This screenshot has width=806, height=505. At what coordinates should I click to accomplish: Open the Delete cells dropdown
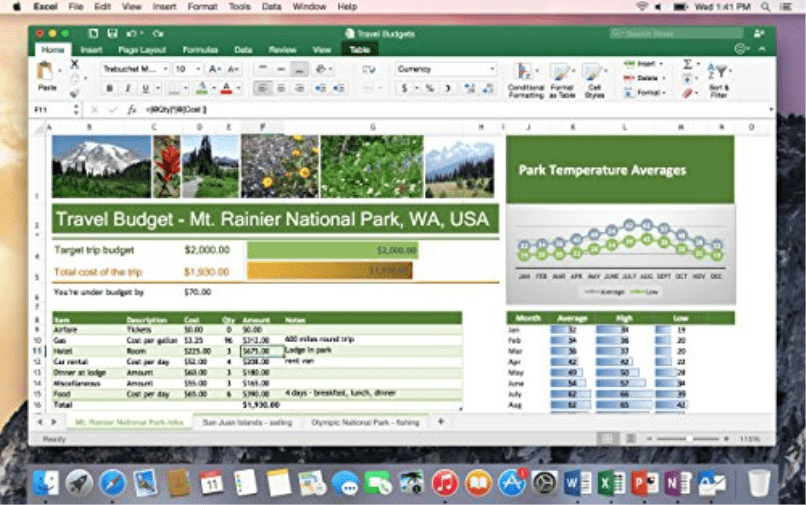(x=645, y=78)
